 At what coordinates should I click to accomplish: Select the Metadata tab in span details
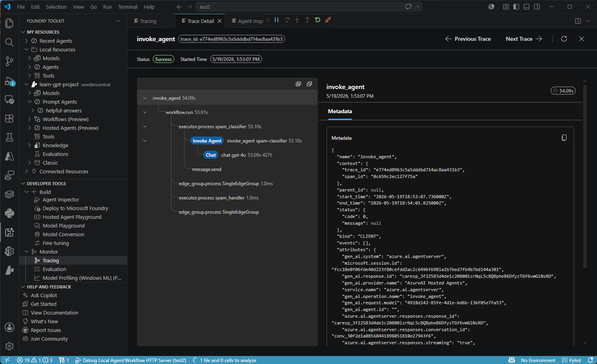340,111
